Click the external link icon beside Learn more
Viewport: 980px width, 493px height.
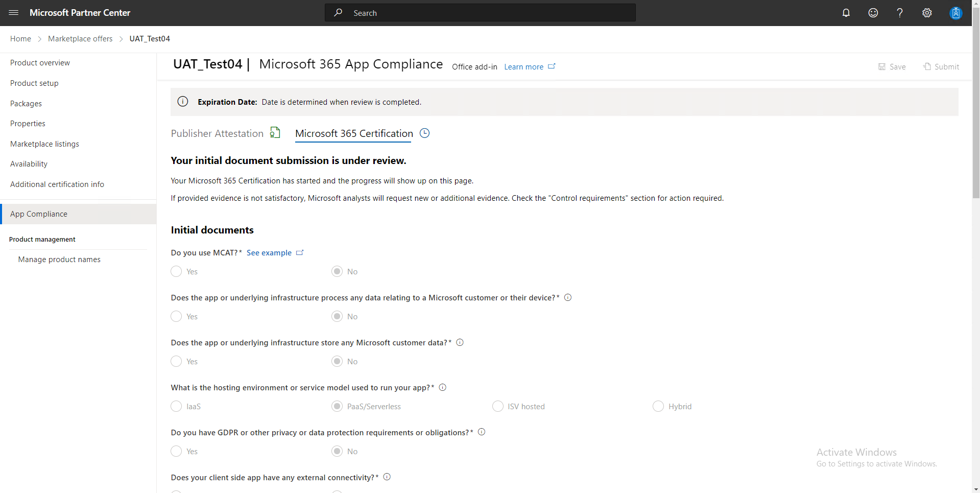(552, 66)
